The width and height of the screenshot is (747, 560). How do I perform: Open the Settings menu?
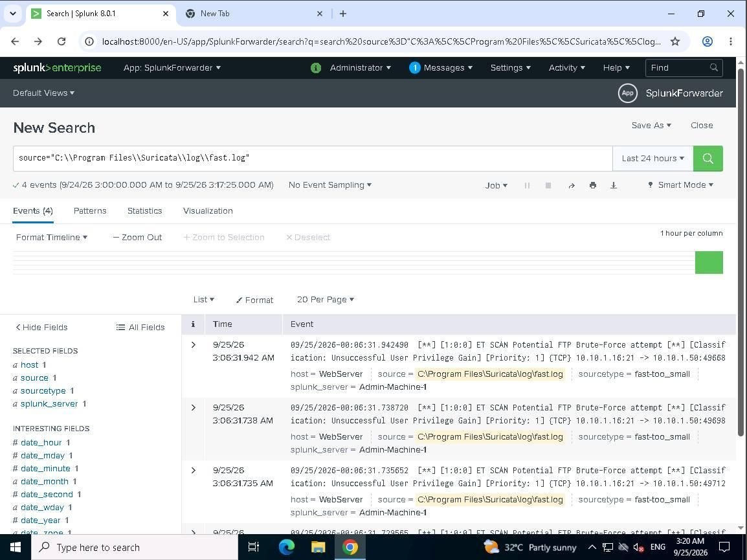coord(510,68)
